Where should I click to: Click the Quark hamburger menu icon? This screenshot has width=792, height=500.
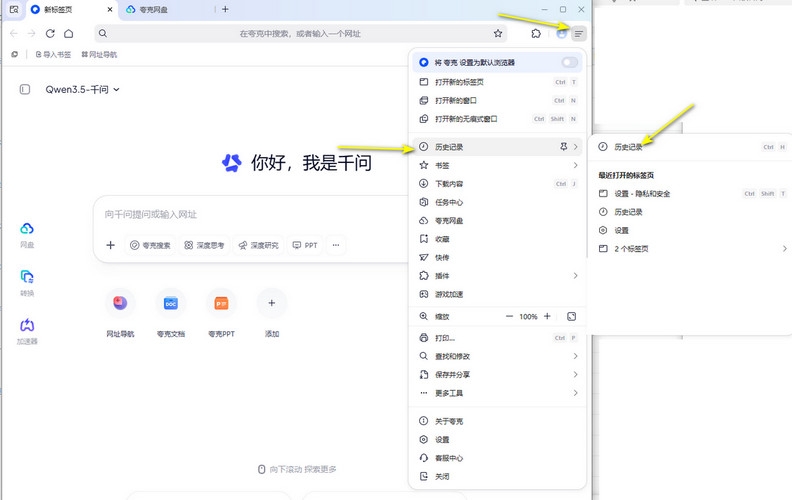[x=578, y=34]
